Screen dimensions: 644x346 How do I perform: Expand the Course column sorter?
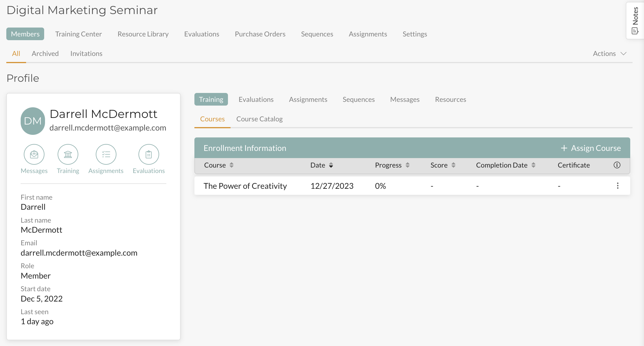[231, 165]
